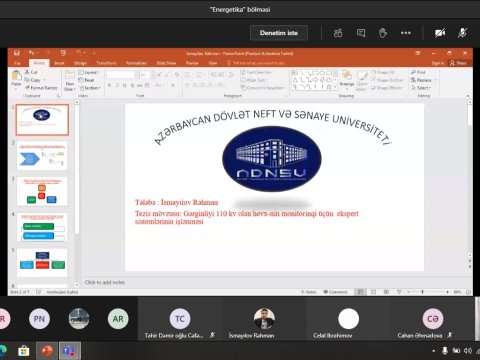The image size is (480, 360).
Task: Open the Shape Outline dropdown
Action: click(387, 80)
